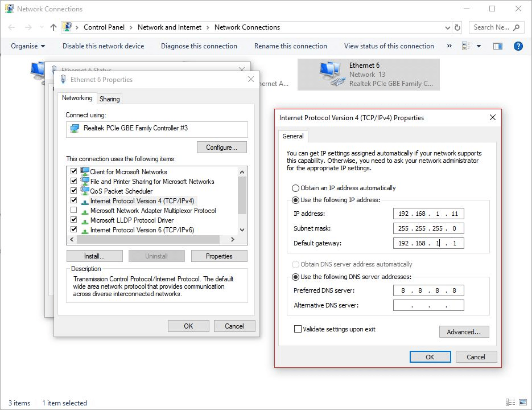Uncheck QoS Packet Scheduler checkbox
This screenshot has width=532, height=410.
(x=73, y=191)
